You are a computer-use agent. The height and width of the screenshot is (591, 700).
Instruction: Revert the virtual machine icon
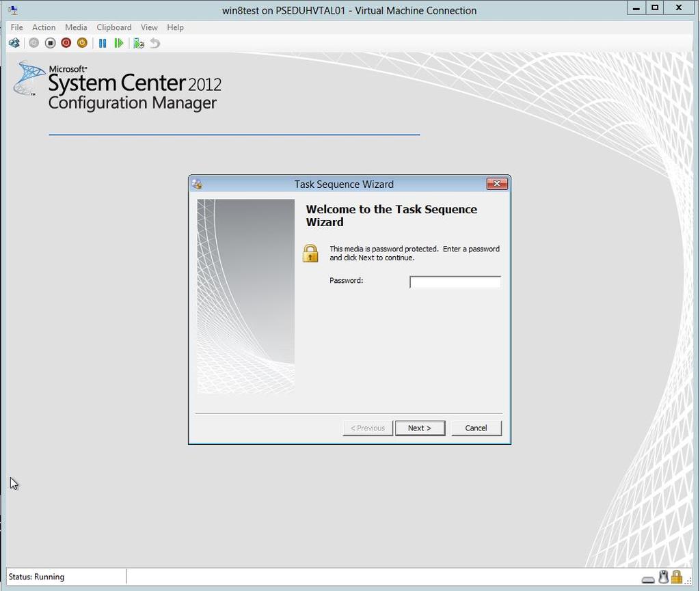click(x=155, y=43)
